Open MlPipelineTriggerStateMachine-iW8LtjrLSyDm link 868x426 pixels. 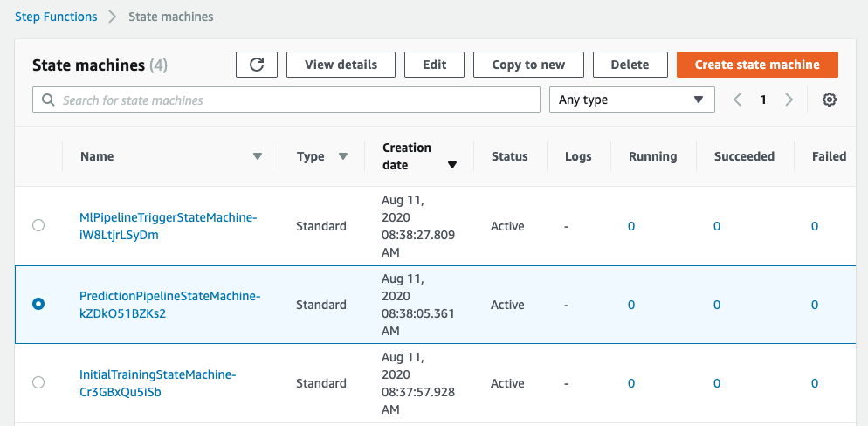pyautogui.click(x=169, y=226)
